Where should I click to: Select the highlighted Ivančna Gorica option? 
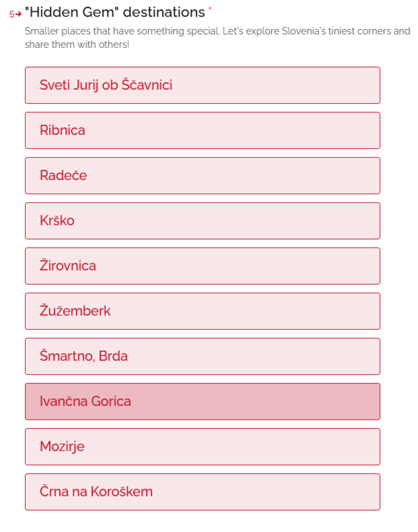pyautogui.click(x=202, y=401)
